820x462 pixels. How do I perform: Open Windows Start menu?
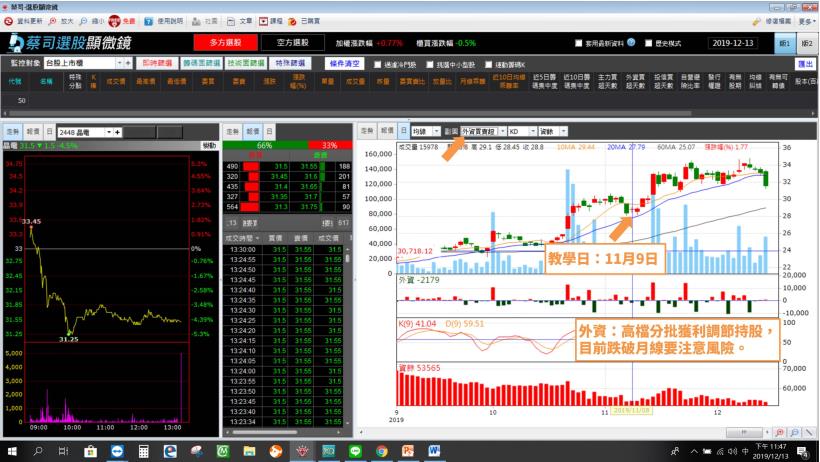pos(12,451)
